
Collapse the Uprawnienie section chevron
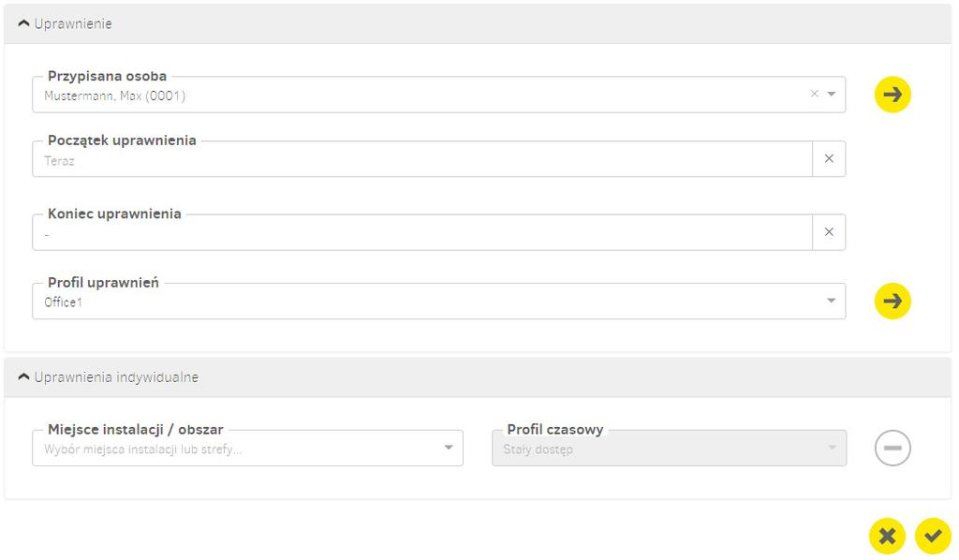point(23,23)
